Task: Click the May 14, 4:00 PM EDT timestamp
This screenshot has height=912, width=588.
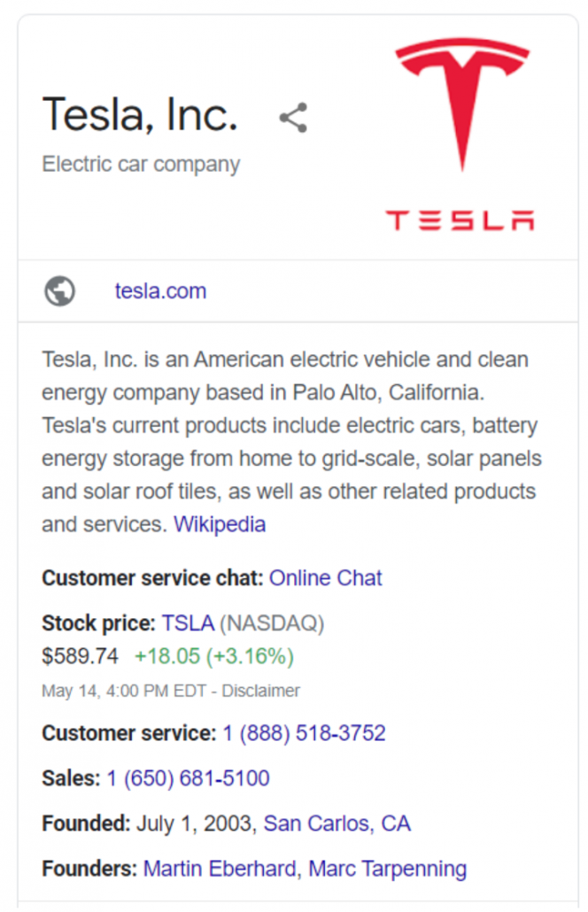Action: coord(124,691)
